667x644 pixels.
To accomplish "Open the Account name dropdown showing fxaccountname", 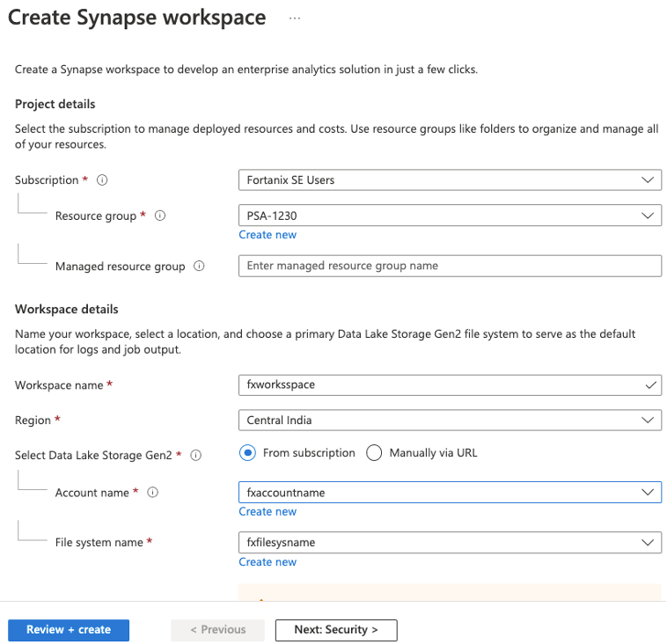I will 450,492.
